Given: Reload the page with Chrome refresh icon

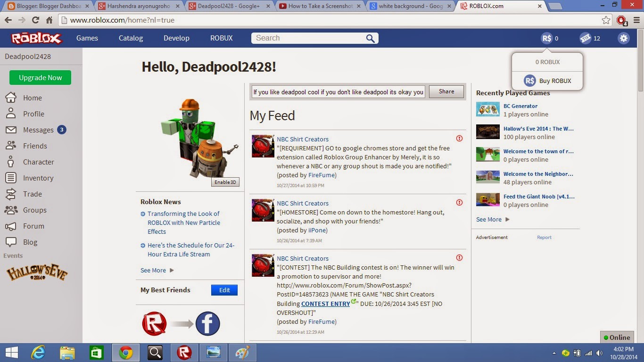Looking at the screenshot, I should (x=35, y=20).
